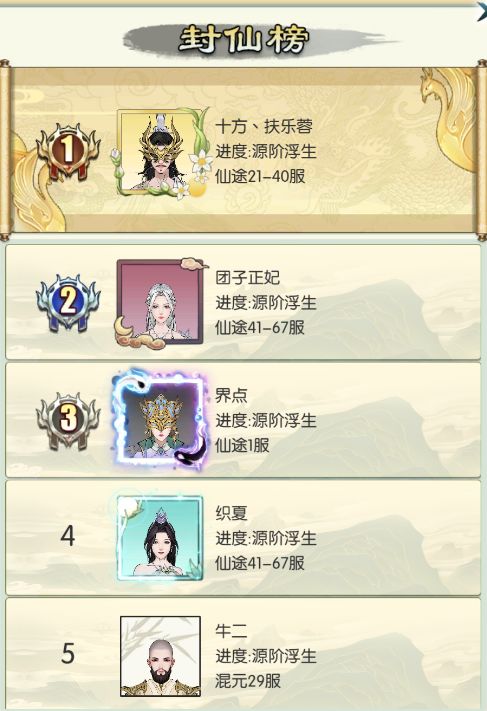The width and height of the screenshot is (487, 711).
Task: Select player name 界点
Action: (231, 395)
